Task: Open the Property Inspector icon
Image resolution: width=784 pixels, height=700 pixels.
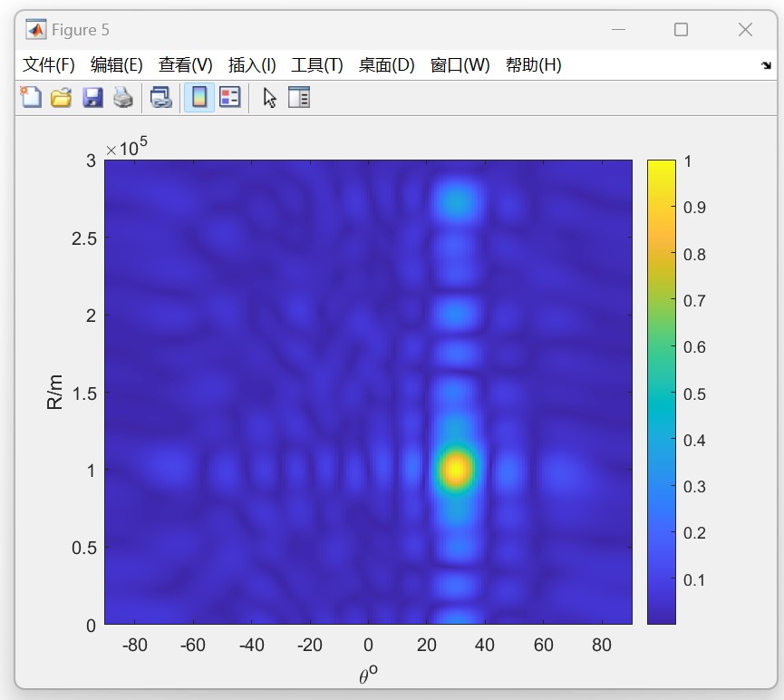Action: [299, 97]
